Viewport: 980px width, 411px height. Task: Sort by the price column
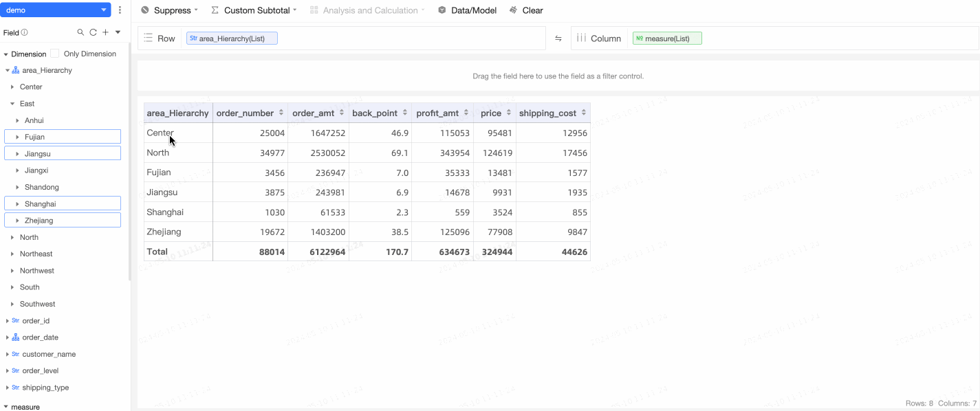509,113
